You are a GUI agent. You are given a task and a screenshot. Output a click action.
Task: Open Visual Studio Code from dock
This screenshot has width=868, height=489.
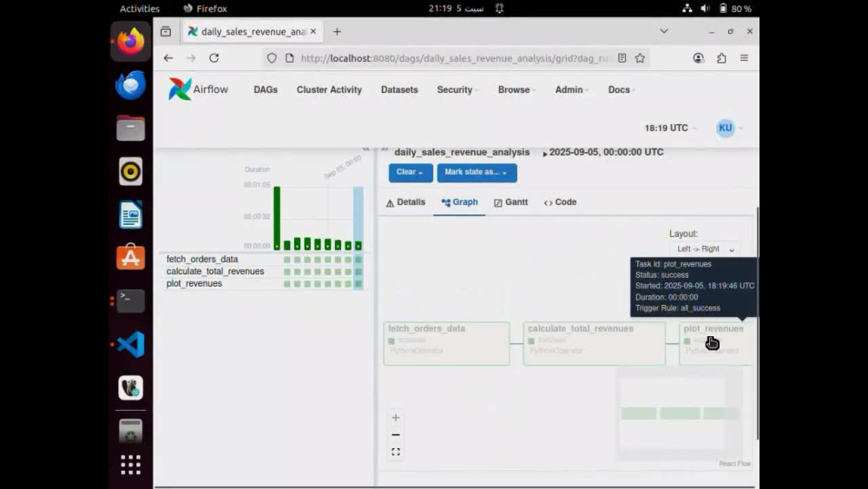(131, 344)
